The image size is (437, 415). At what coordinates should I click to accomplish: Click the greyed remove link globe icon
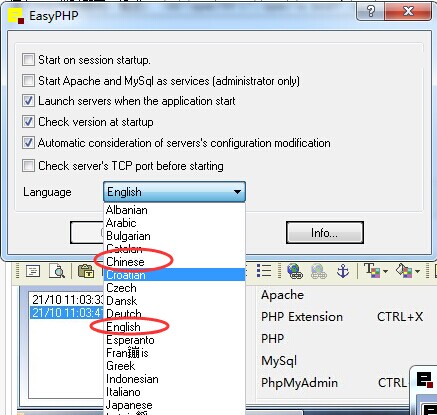[x=319, y=271]
